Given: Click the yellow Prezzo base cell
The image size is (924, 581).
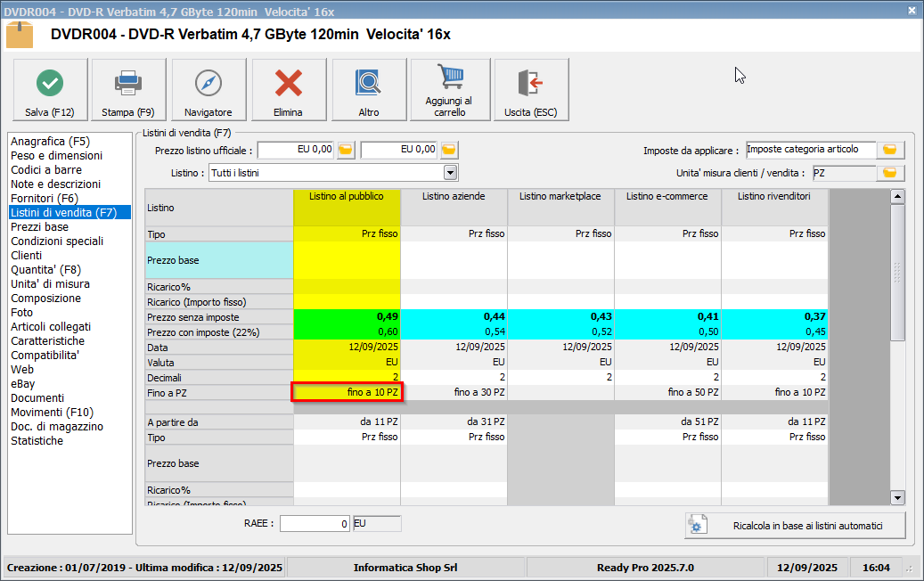Looking at the screenshot, I should (347, 260).
